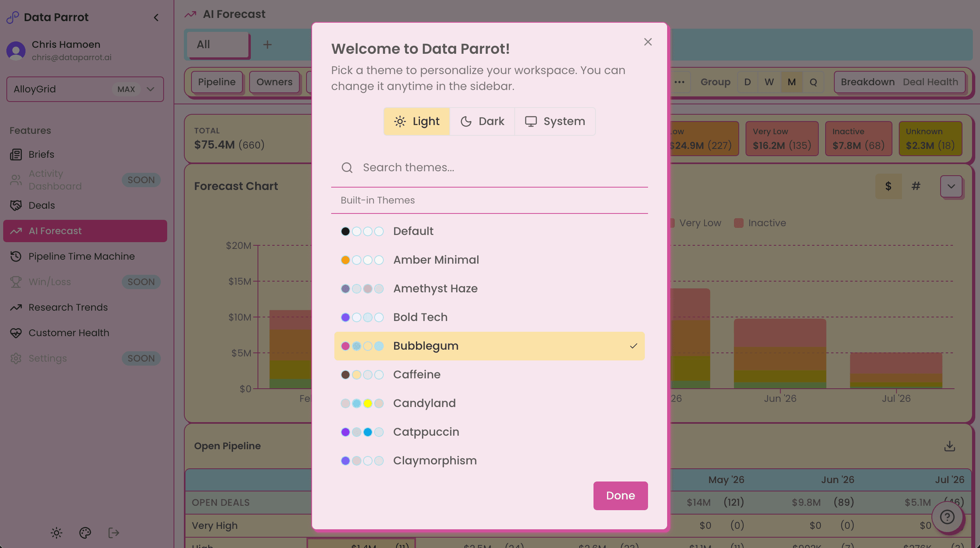Image resolution: width=980 pixels, height=548 pixels.
Task: Click the pink swatch next to Bubblegum theme
Action: point(346,346)
